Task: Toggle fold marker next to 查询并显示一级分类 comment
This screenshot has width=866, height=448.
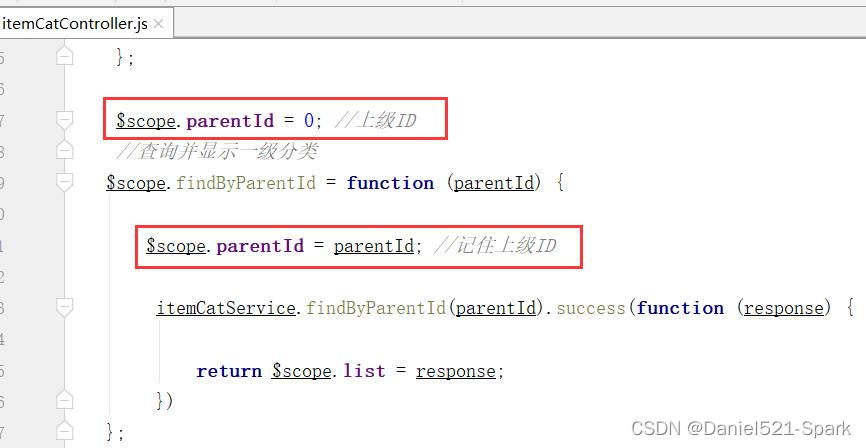Action: pos(65,150)
